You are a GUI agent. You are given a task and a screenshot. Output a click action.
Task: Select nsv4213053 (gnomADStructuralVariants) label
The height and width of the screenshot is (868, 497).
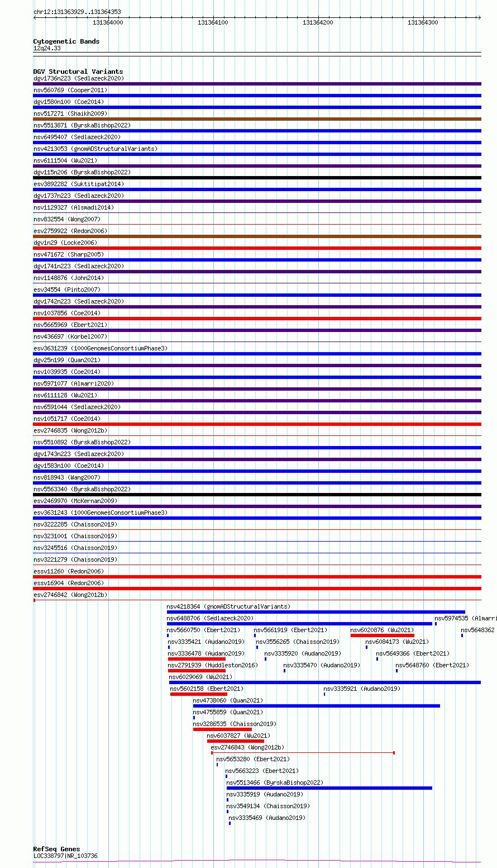95,149
